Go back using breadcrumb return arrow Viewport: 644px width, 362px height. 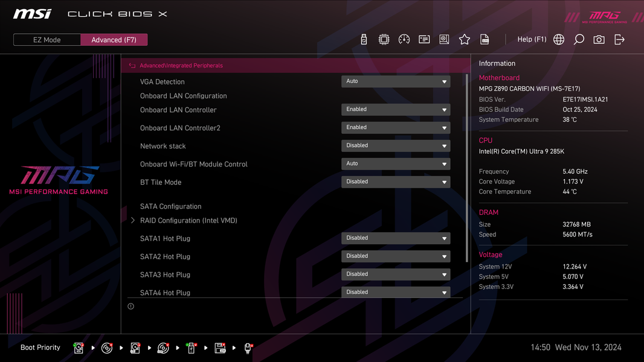132,66
